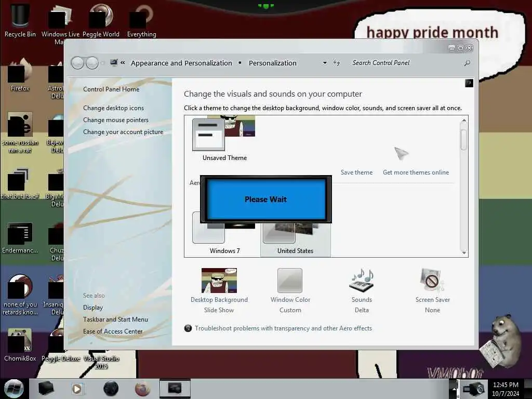Expand the breadcrumb double-chevron menu
Image resolution: width=532 pixels, height=399 pixels.
(123, 63)
